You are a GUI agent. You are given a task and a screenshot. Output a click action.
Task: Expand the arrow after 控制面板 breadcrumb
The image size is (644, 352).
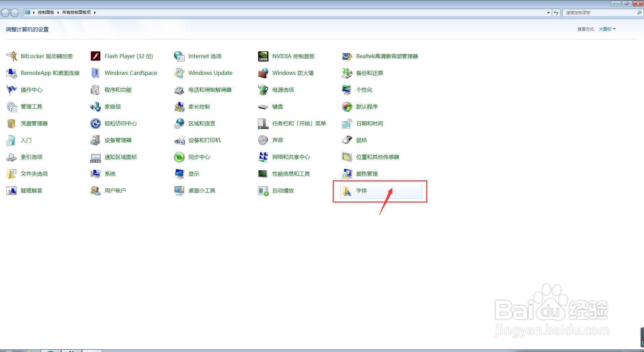point(58,12)
